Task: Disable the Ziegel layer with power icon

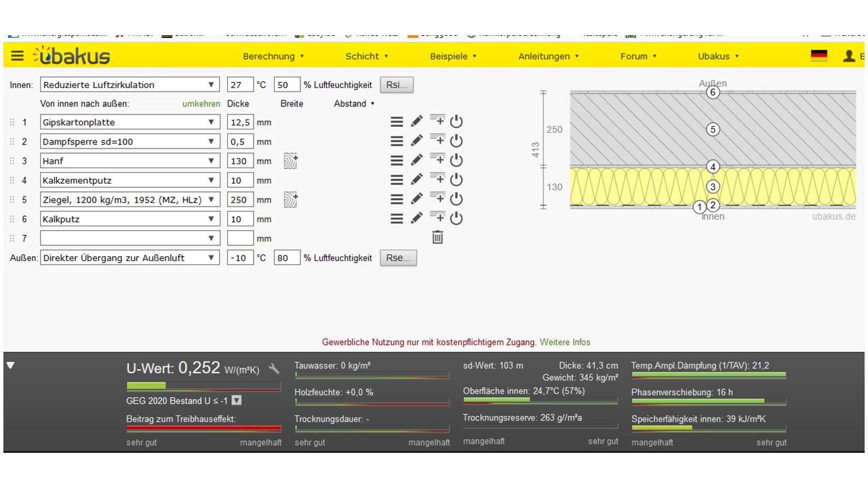Action: (456, 199)
